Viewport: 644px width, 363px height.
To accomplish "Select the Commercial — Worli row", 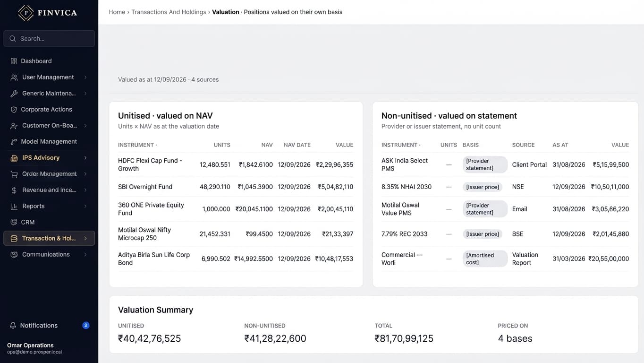I will [x=505, y=259].
